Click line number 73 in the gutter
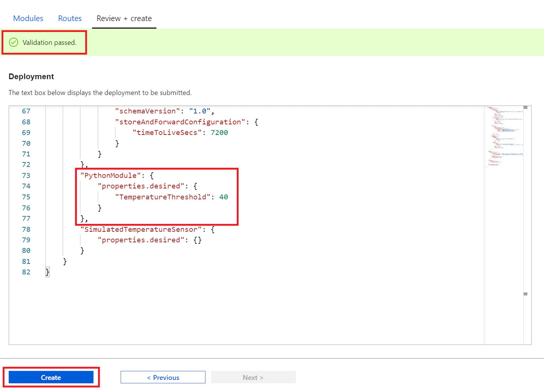 [x=26, y=176]
